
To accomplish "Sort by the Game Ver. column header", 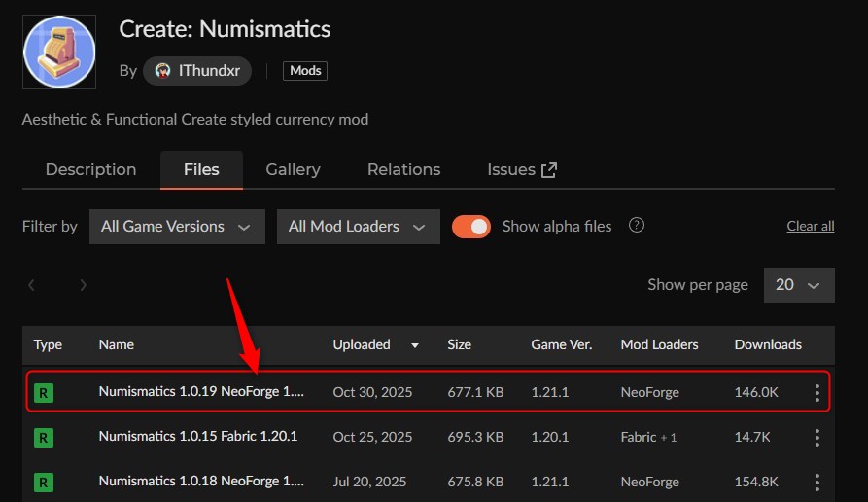I will pyautogui.click(x=561, y=344).
